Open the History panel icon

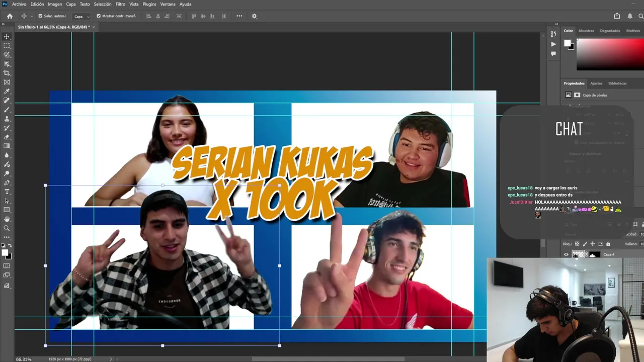553,34
